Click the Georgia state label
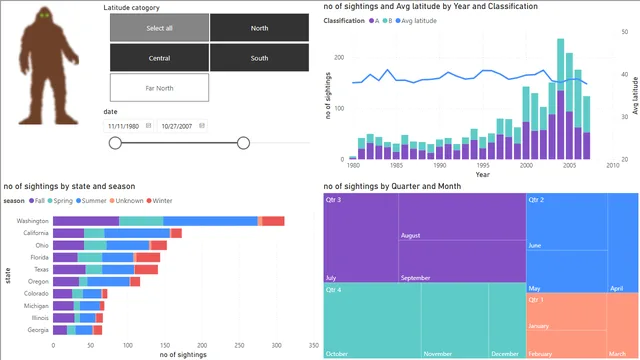 pos(38,330)
